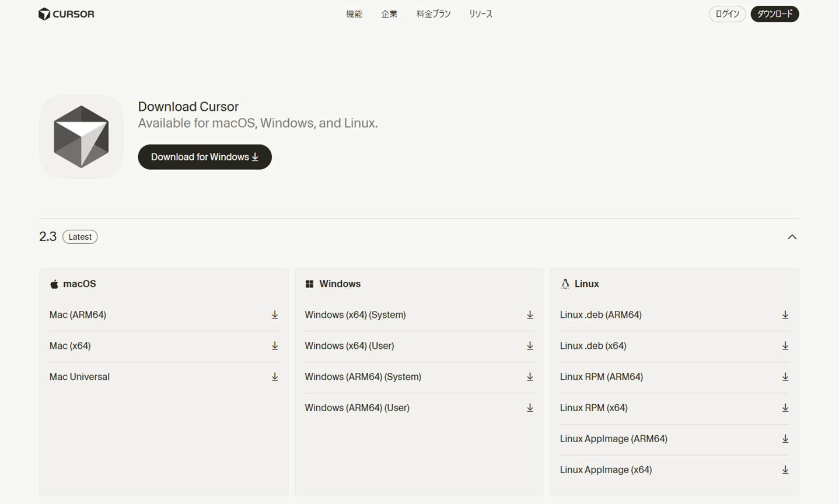Click the large Cursor app icon image
The height and width of the screenshot is (504, 839).
tap(81, 137)
